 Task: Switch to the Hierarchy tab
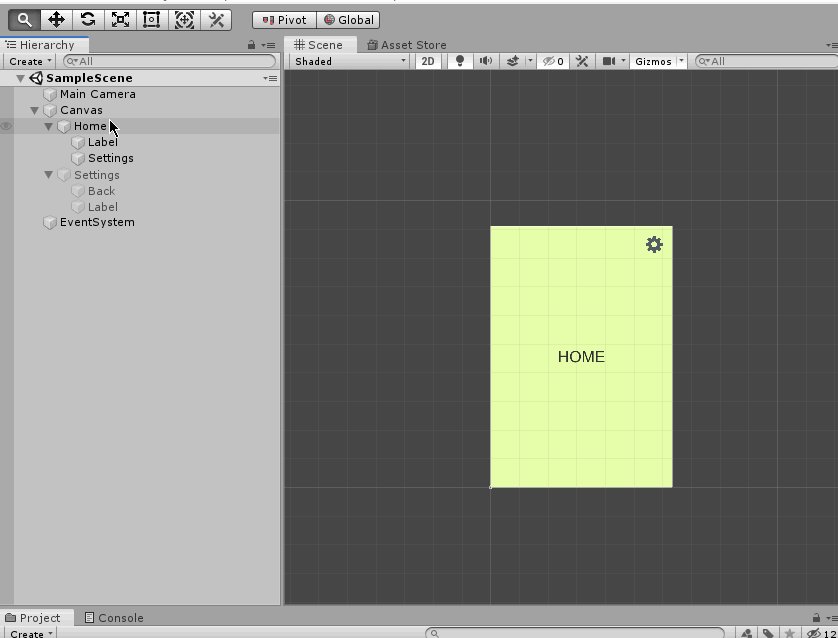point(44,45)
